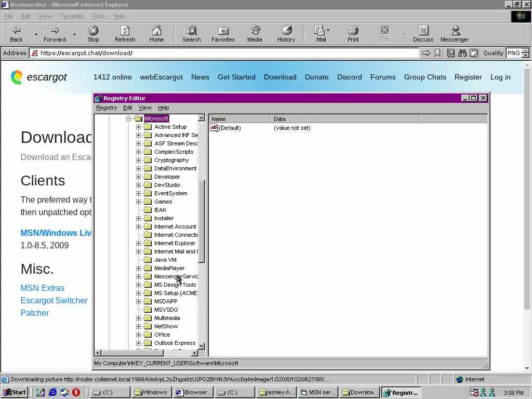The width and height of the screenshot is (532, 399).
Task: Open the Patcher link
Action: pos(35,313)
